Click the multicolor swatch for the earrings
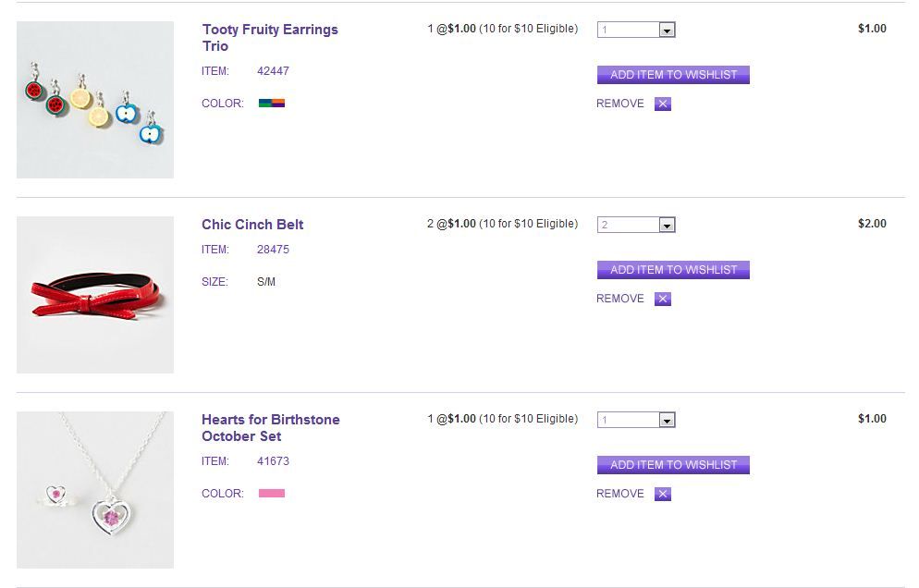This screenshot has width=919, height=588. click(272, 104)
